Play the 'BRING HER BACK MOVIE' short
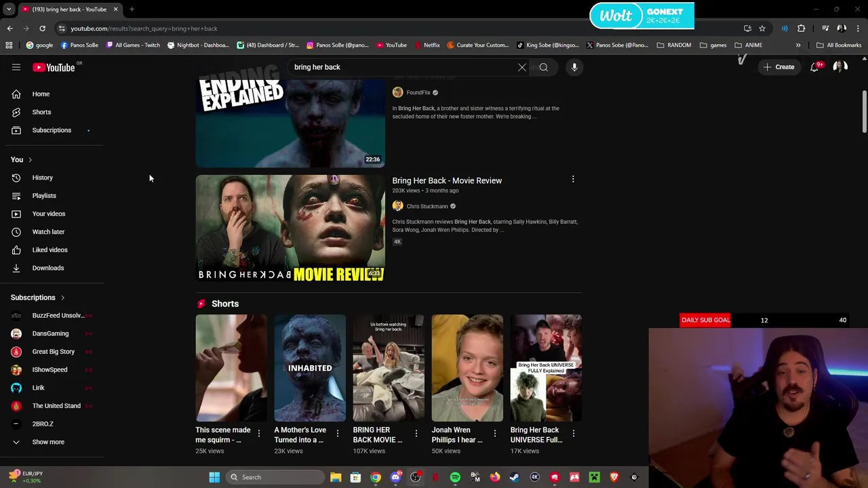868x488 pixels. 389,368
